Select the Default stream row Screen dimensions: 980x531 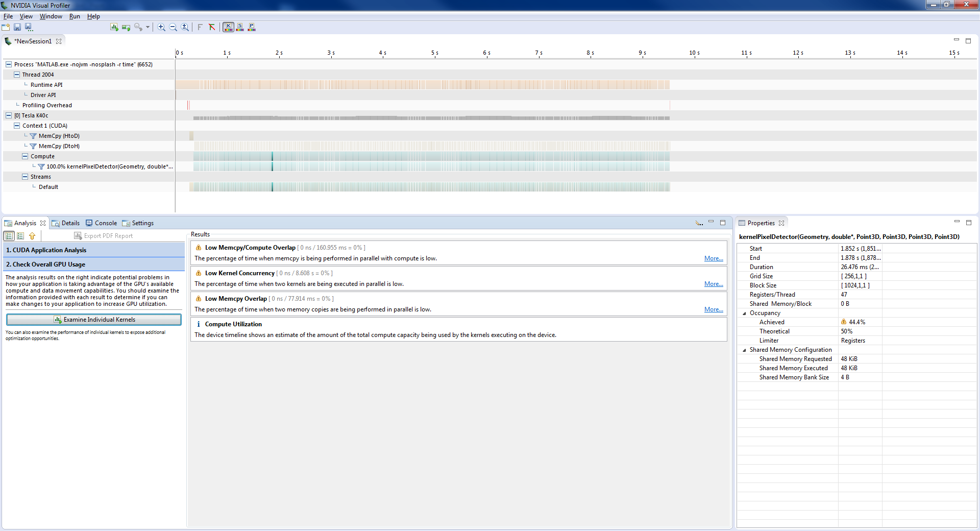[48, 187]
